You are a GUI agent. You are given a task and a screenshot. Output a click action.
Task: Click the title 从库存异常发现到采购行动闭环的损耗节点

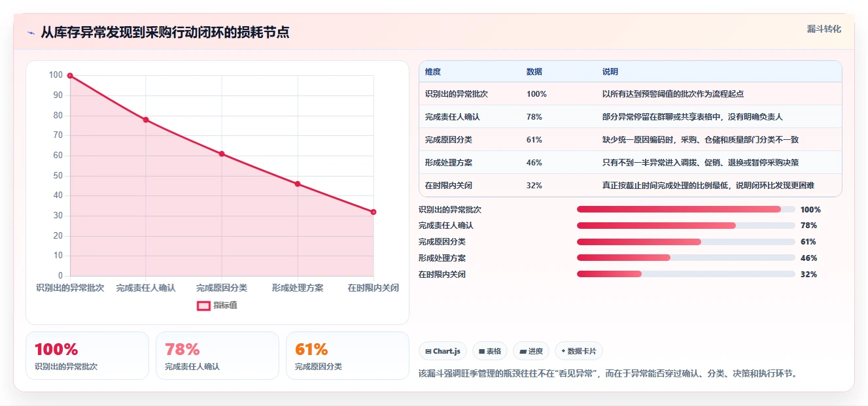tap(165, 33)
